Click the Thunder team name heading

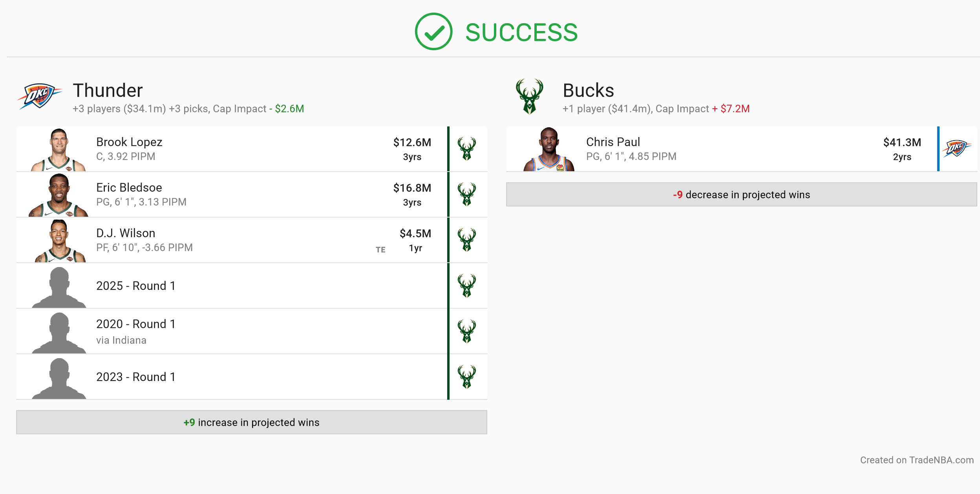click(108, 90)
